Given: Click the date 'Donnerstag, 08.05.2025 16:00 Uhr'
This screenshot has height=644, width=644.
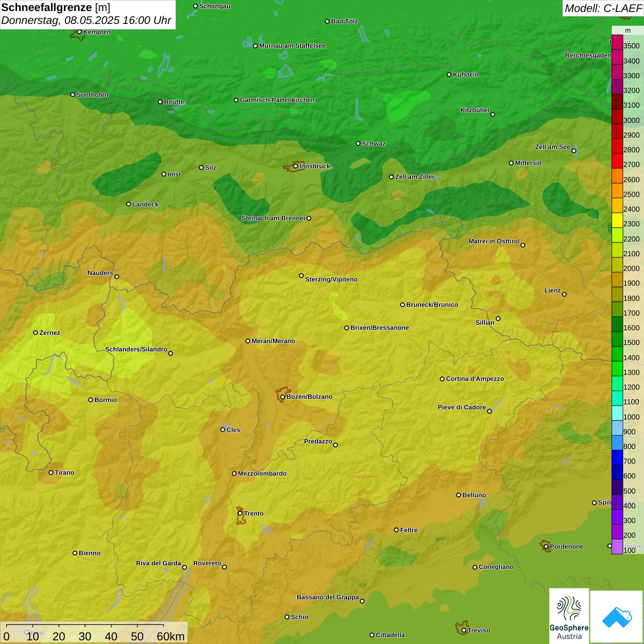Looking at the screenshot, I should [x=86, y=20].
